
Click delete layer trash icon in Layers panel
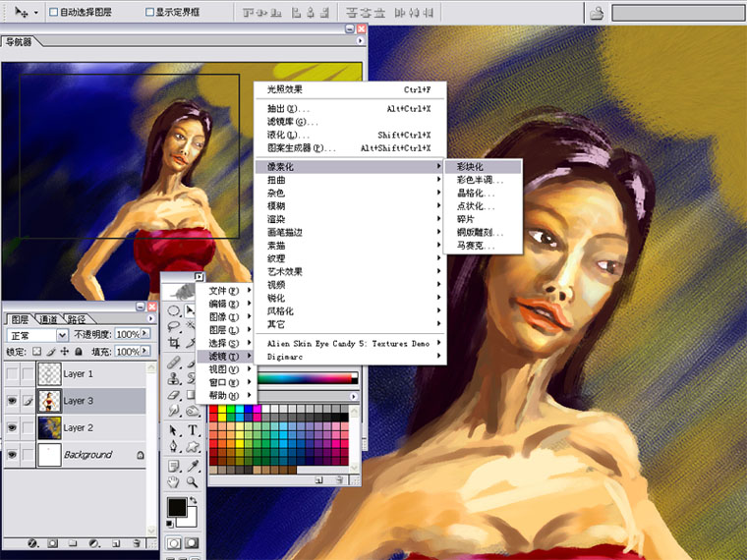137,543
